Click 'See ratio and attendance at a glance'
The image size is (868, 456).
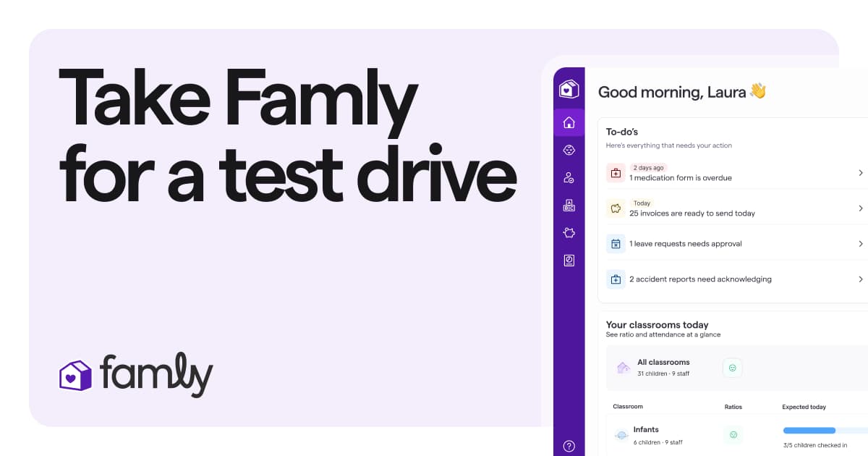pyautogui.click(x=663, y=334)
